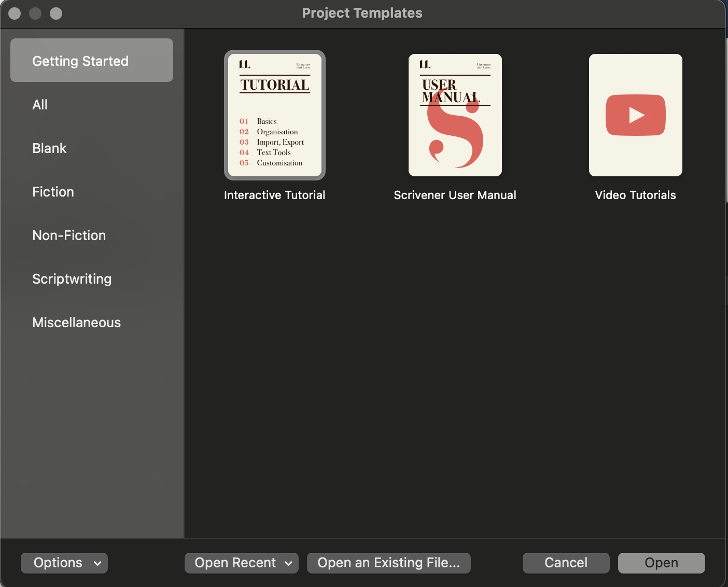This screenshot has width=728, height=587.
Task: Click the Interactive Tutorial label
Action: [275, 195]
